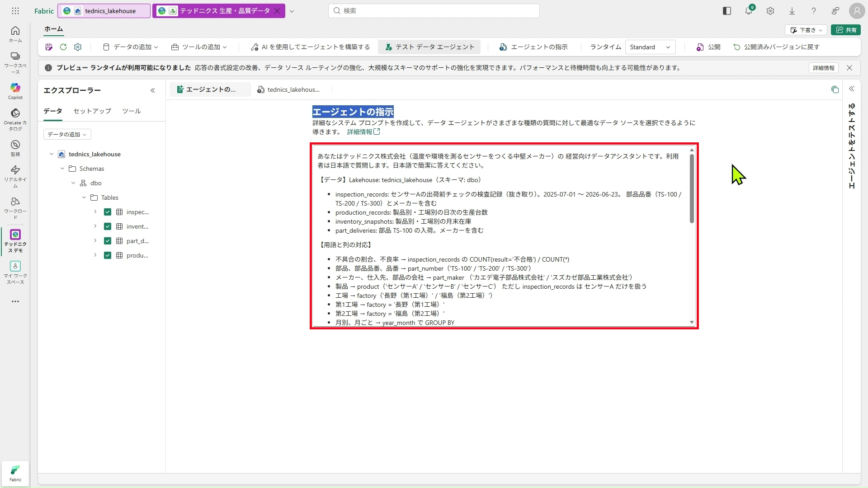The width and height of the screenshot is (868, 488).
Task: Collapse the Schemas folder
Action: point(62,169)
